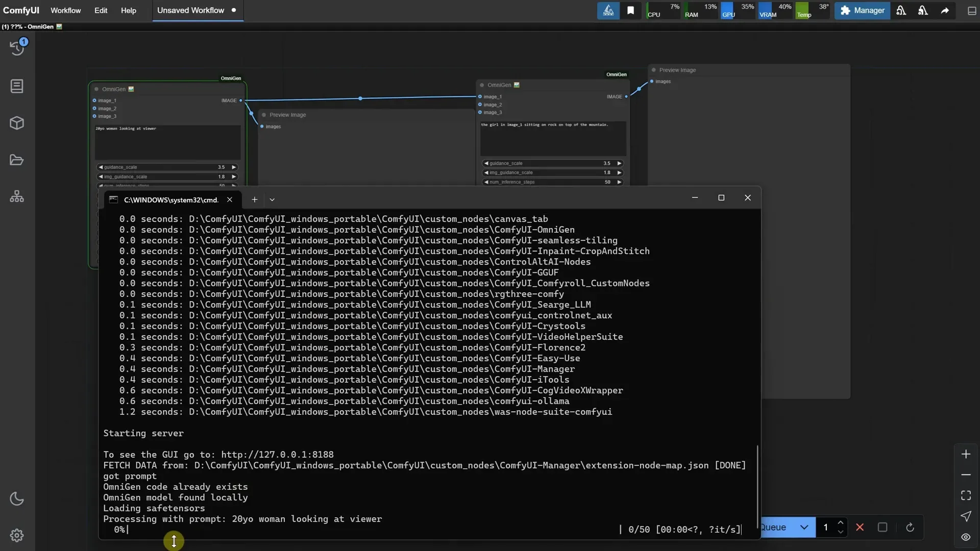The height and width of the screenshot is (551, 980).
Task: Expand the Queue button dropdown chevron
Action: [804, 527]
